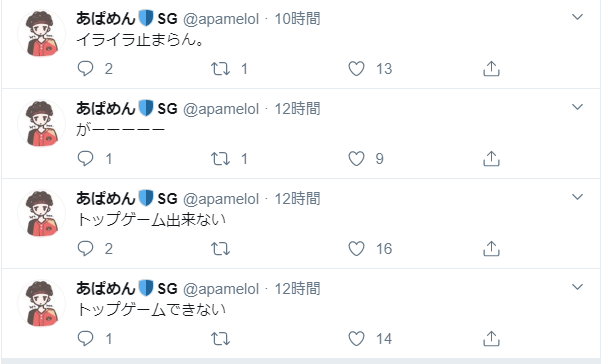Image resolution: width=602 pixels, height=364 pixels.
Task: Open the 10時間 timestamp link
Action: pyautogui.click(x=297, y=18)
